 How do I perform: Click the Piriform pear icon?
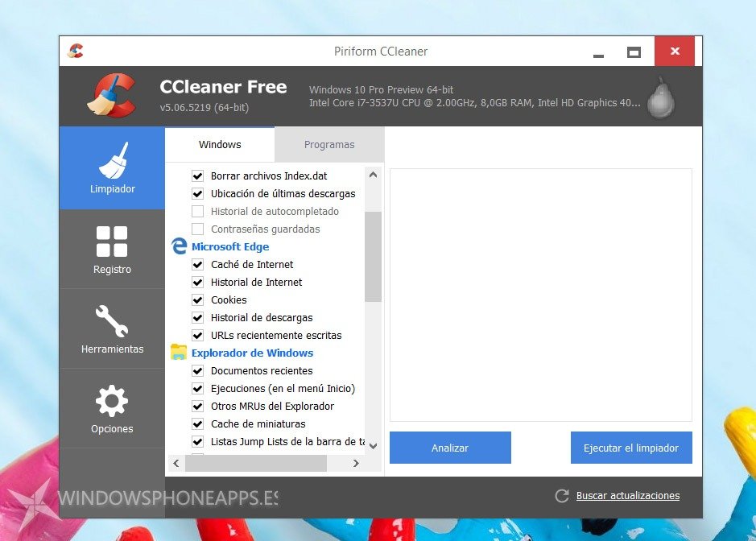[x=661, y=98]
